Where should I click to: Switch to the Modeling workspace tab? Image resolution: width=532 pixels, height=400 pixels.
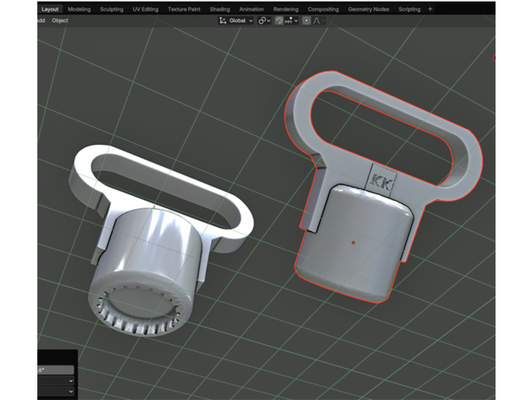click(x=79, y=8)
